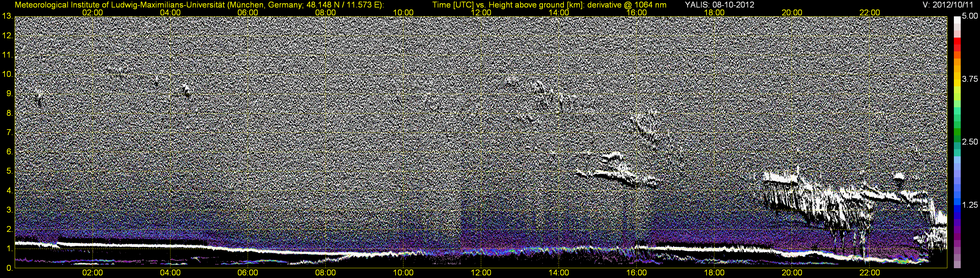Click 22:00 on the top time axis
Image resolution: width=980 pixels, height=278 pixels.
870,12
